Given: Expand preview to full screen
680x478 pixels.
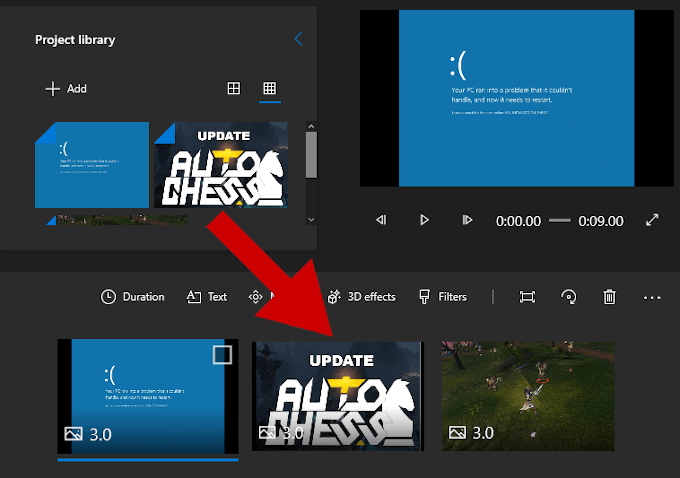Looking at the screenshot, I should [x=652, y=220].
